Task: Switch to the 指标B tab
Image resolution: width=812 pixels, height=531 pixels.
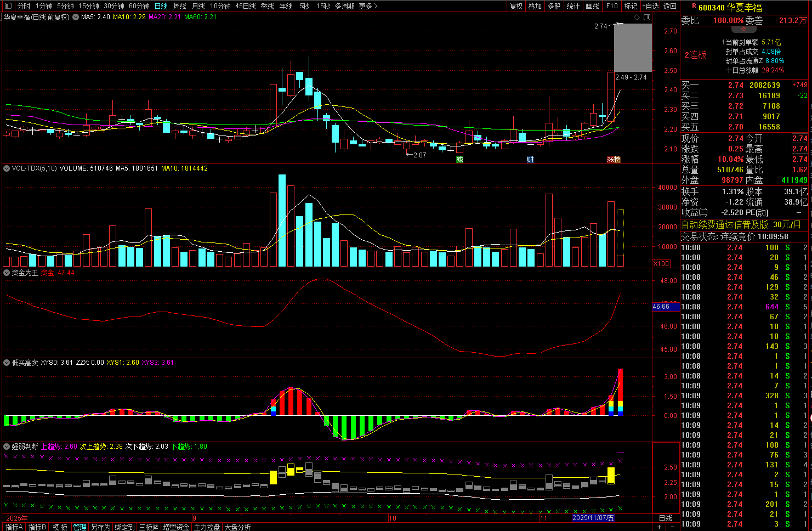Action: point(37,527)
